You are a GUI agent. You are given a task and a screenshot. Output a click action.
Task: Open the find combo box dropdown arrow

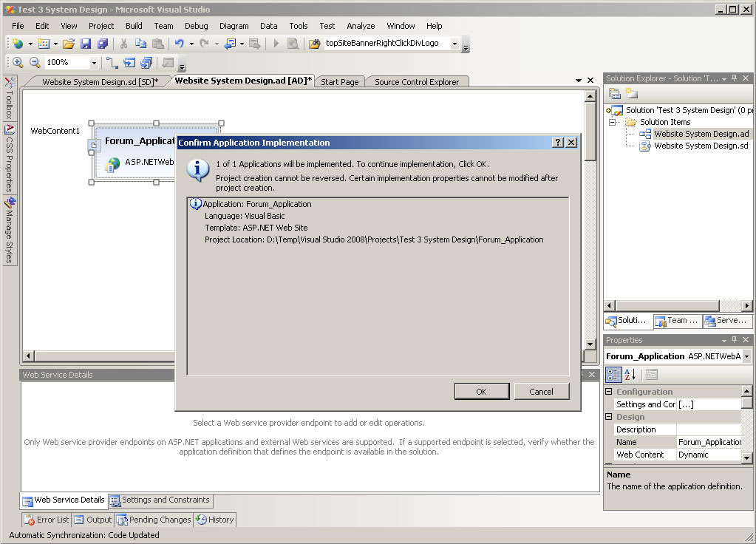pyautogui.click(x=454, y=44)
